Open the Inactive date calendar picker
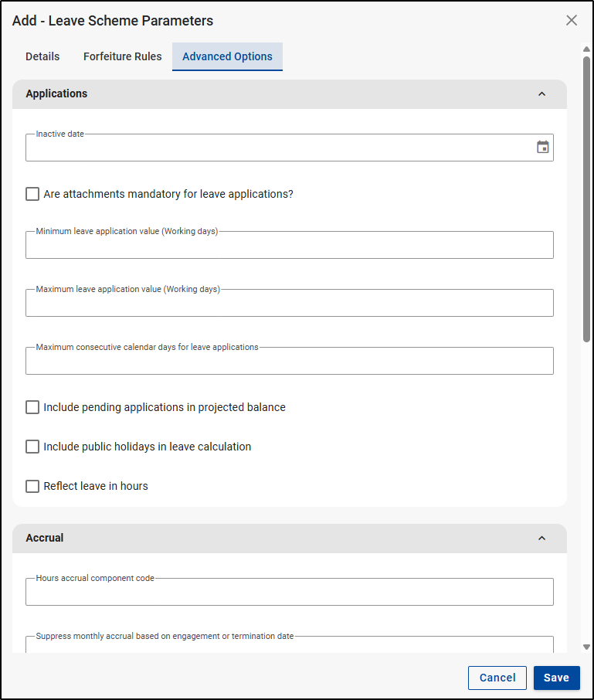Image resolution: width=594 pixels, height=700 pixels. tap(542, 147)
